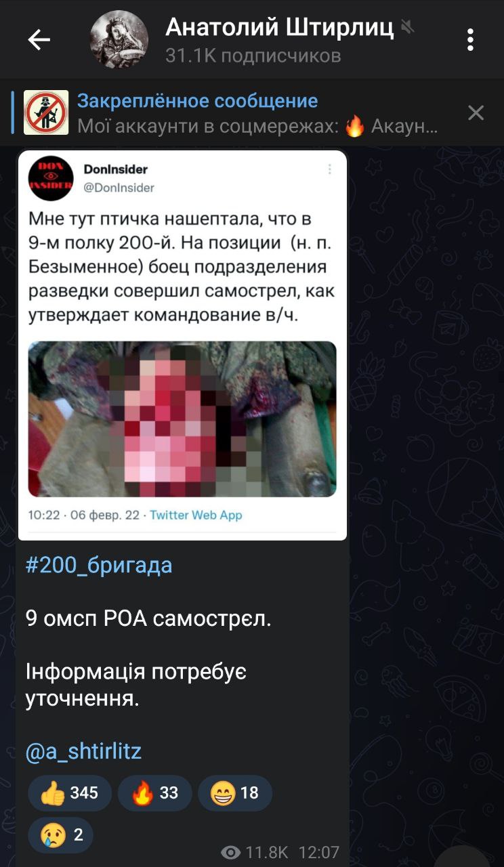
Task: Tap the message timestamp 12:07
Action: (x=319, y=852)
